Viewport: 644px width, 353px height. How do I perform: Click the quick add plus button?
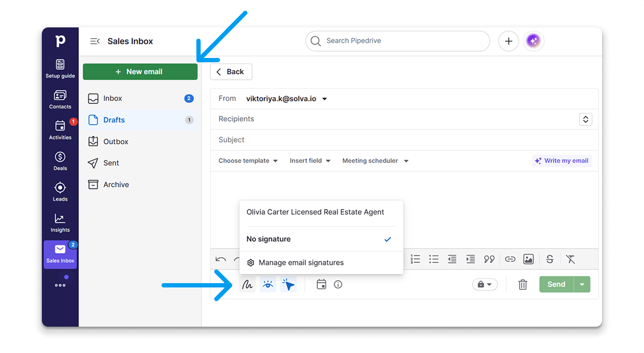click(509, 41)
